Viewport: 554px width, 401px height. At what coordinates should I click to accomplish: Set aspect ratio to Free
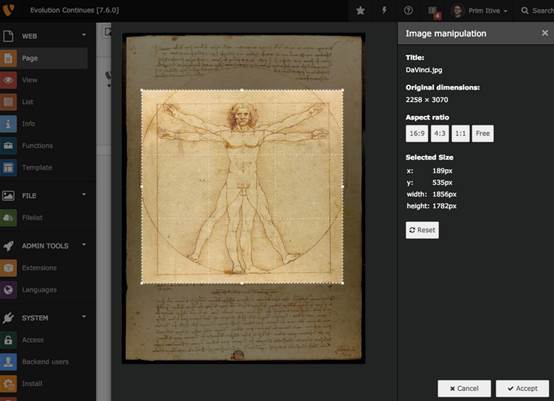[483, 134]
